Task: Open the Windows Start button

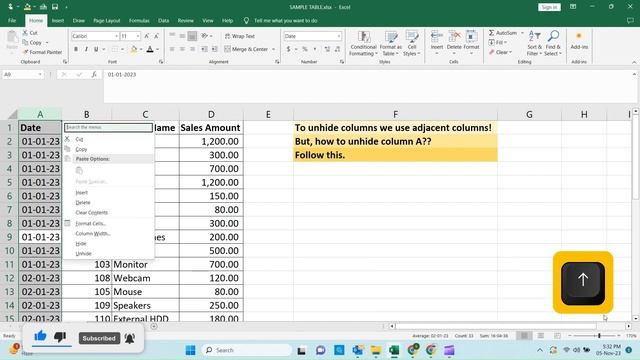Action: [190, 350]
